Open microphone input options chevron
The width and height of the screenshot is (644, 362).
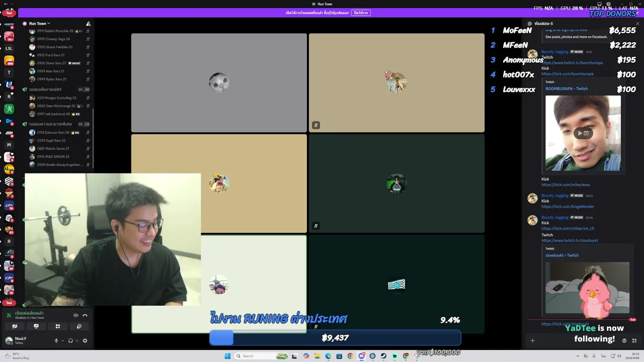coord(62,340)
